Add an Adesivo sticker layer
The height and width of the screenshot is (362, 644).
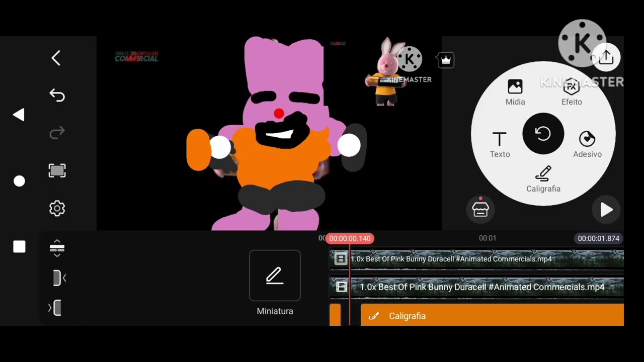click(x=587, y=145)
